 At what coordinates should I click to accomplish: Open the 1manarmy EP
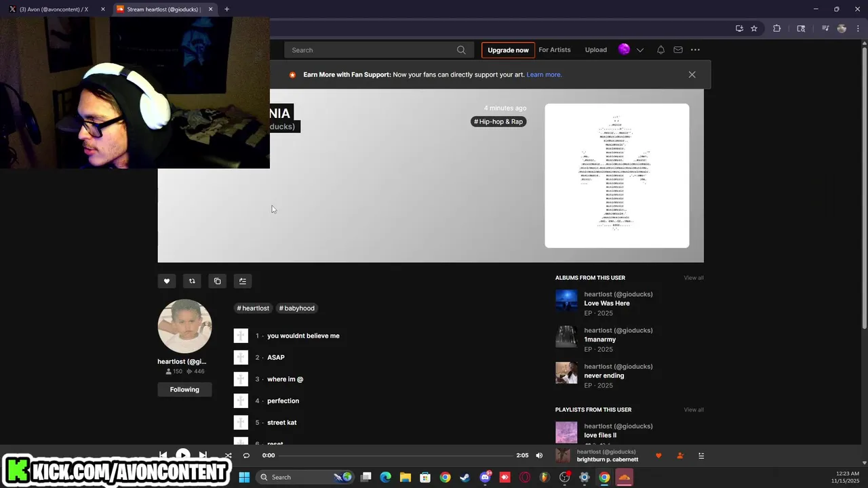pos(600,340)
